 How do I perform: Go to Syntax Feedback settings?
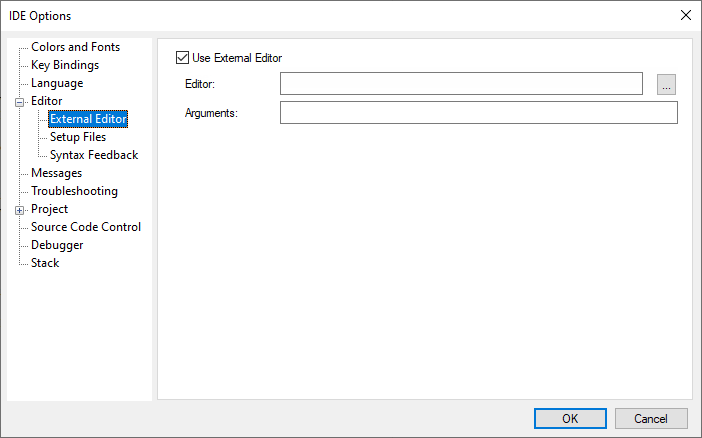pyautogui.click(x=94, y=155)
